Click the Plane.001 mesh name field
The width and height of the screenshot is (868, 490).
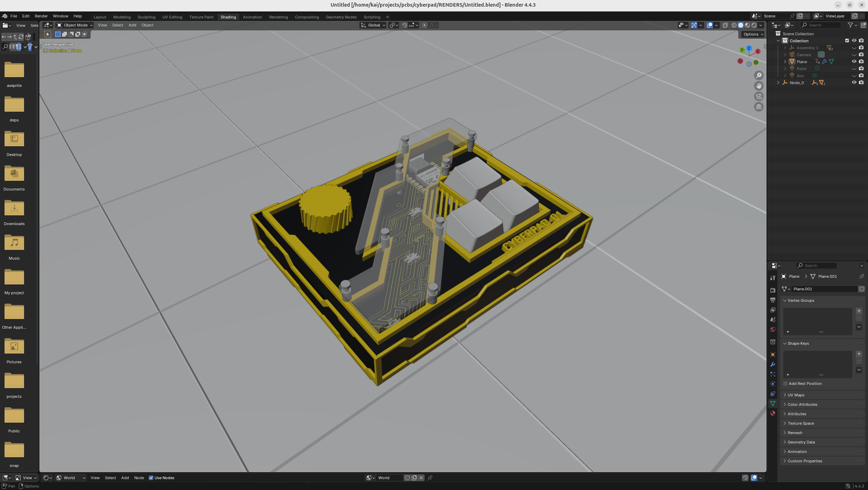824,289
